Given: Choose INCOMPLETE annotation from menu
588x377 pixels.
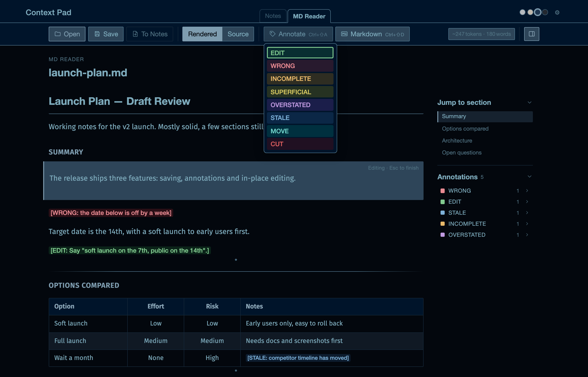Looking at the screenshot, I should tap(300, 79).
